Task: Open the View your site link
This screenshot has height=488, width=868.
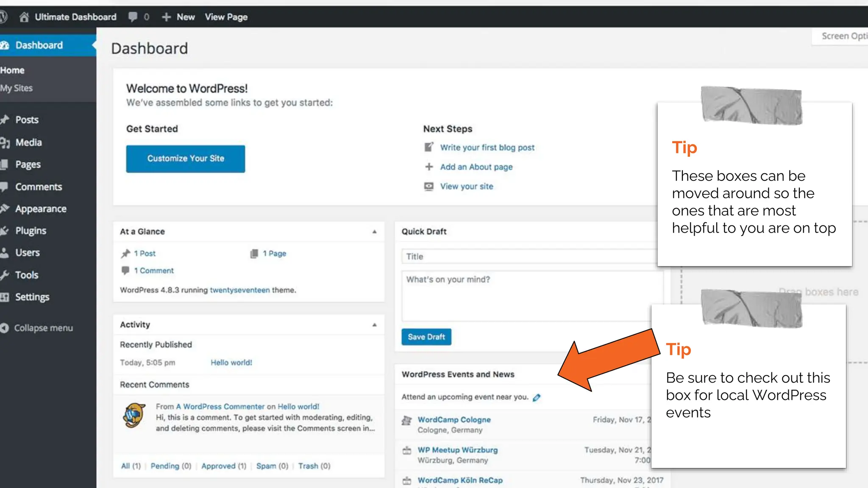Action: click(x=467, y=186)
